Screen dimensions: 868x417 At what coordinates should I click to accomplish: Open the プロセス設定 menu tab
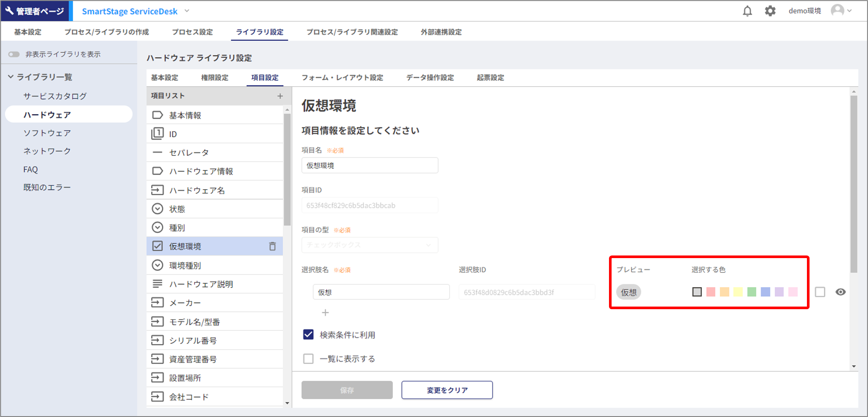coord(192,32)
